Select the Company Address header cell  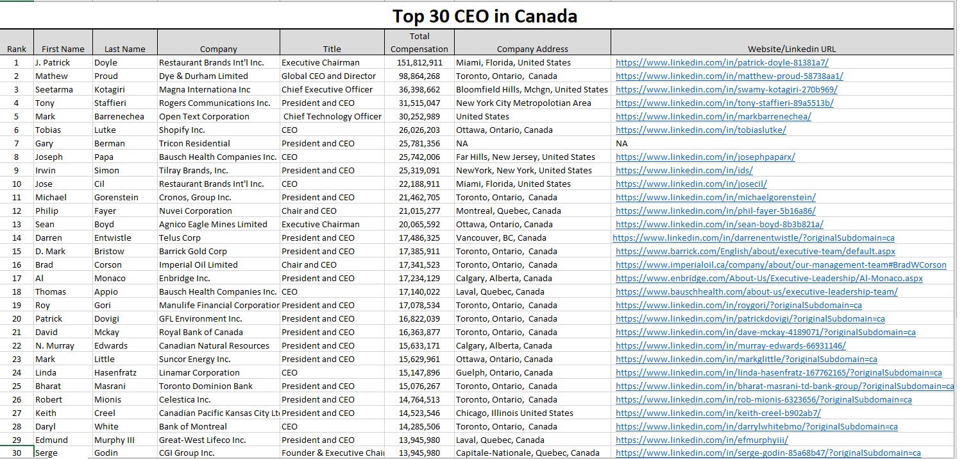click(x=532, y=42)
